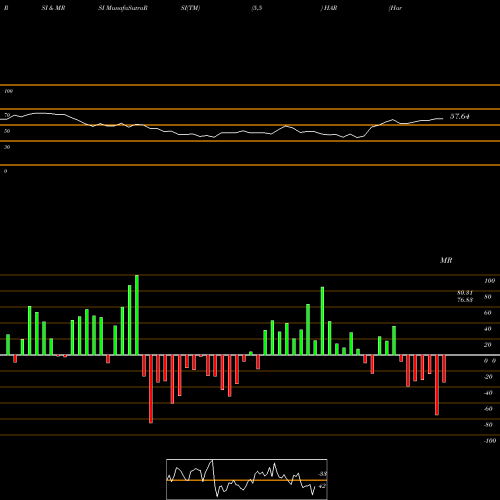Select the "SI & MR" header text
The width and height of the screenshot is (500, 500).
pyautogui.click(x=53, y=8)
